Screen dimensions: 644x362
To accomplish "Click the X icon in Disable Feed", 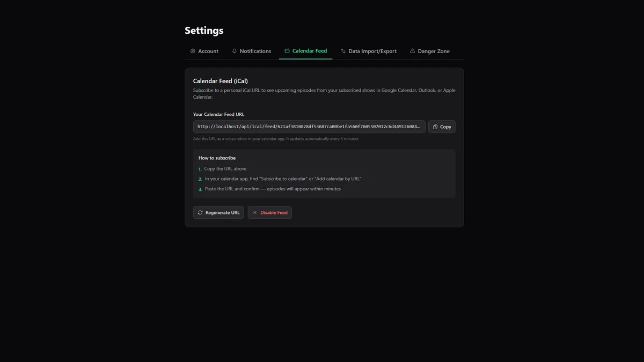I will coord(255,213).
